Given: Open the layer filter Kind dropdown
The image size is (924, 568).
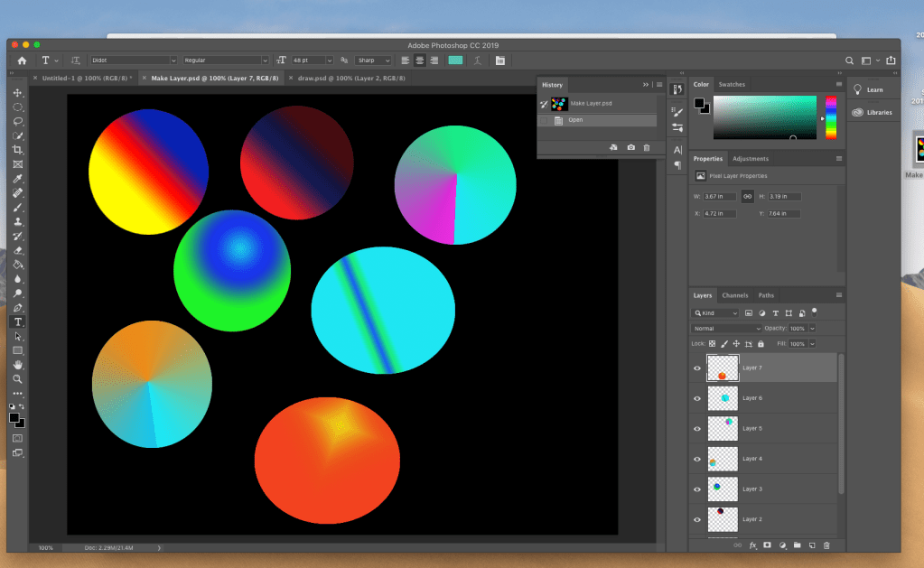Looking at the screenshot, I should click(x=715, y=312).
